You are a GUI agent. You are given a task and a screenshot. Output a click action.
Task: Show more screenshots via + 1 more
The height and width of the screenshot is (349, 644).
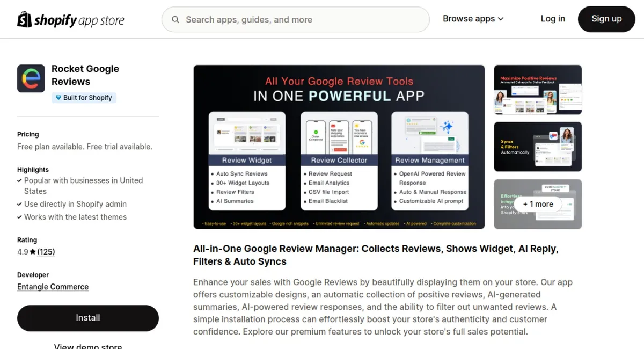coord(538,204)
